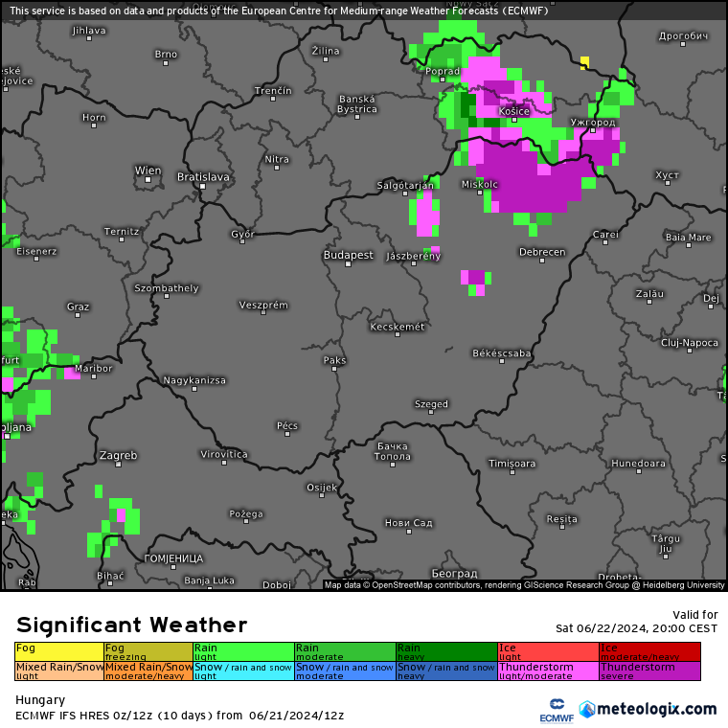728x728 pixels.
Task: Click the Significant Weather title
Action: point(131,625)
